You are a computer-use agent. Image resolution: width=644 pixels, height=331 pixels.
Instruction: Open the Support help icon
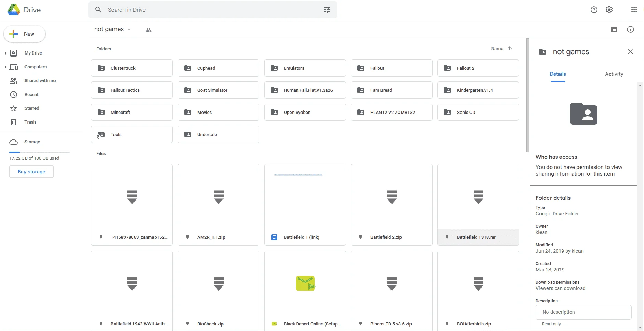pyautogui.click(x=594, y=10)
